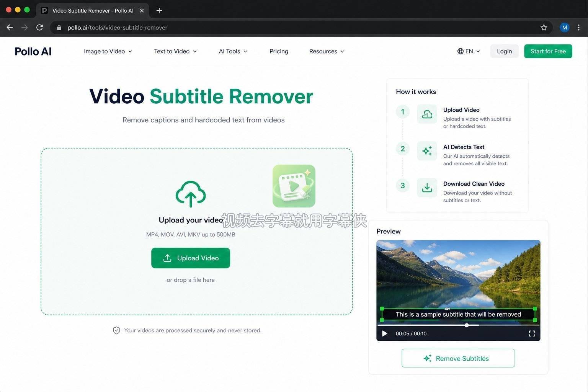Image resolution: width=588 pixels, height=392 pixels.
Task: Click step number 3 circle
Action: [x=403, y=186]
